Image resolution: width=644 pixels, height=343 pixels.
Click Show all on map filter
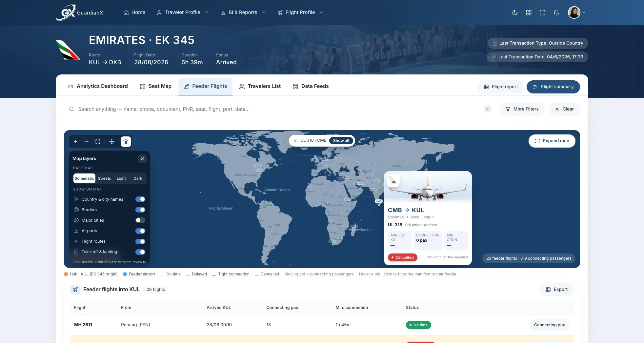click(x=341, y=141)
